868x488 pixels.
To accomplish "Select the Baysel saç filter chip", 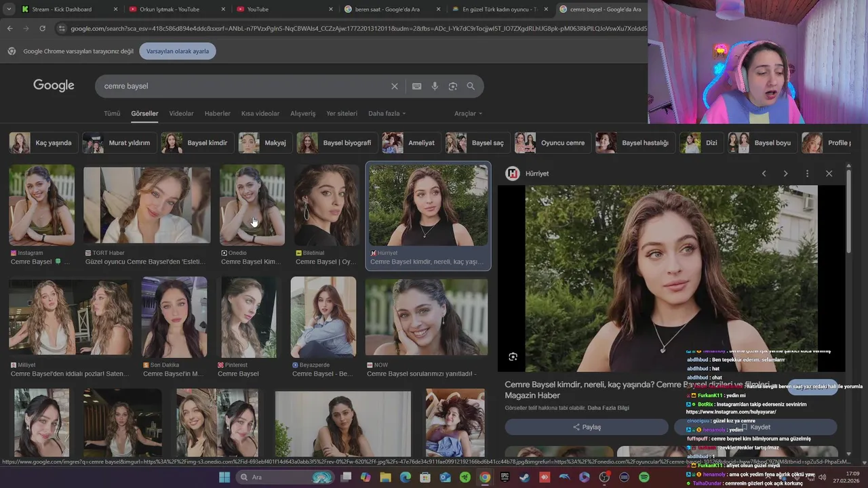I will click(477, 143).
